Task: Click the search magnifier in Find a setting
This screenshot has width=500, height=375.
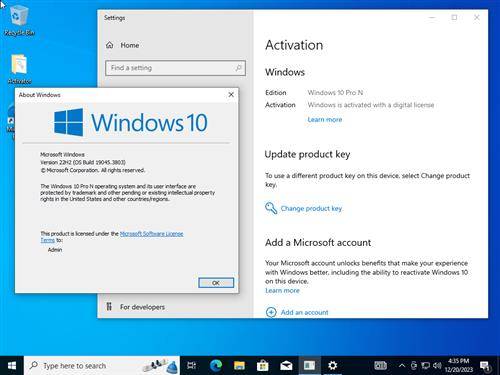Action: (238, 68)
